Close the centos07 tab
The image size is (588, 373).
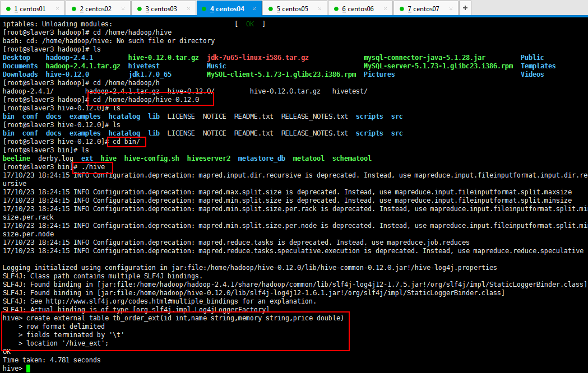[x=451, y=8]
